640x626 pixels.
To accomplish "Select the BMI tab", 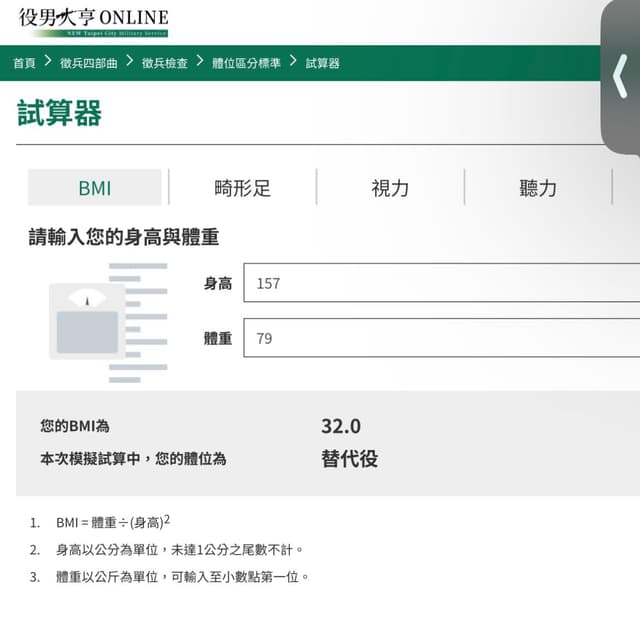I will coord(94,188).
